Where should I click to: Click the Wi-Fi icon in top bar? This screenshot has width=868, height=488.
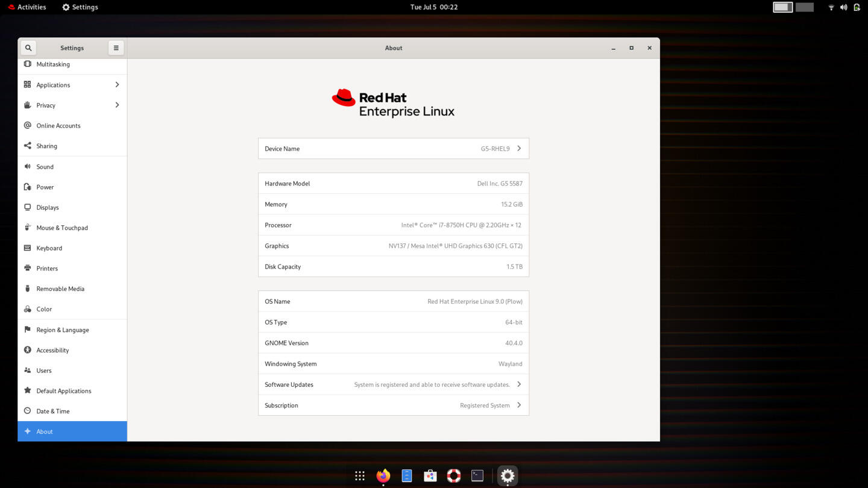coord(831,7)
